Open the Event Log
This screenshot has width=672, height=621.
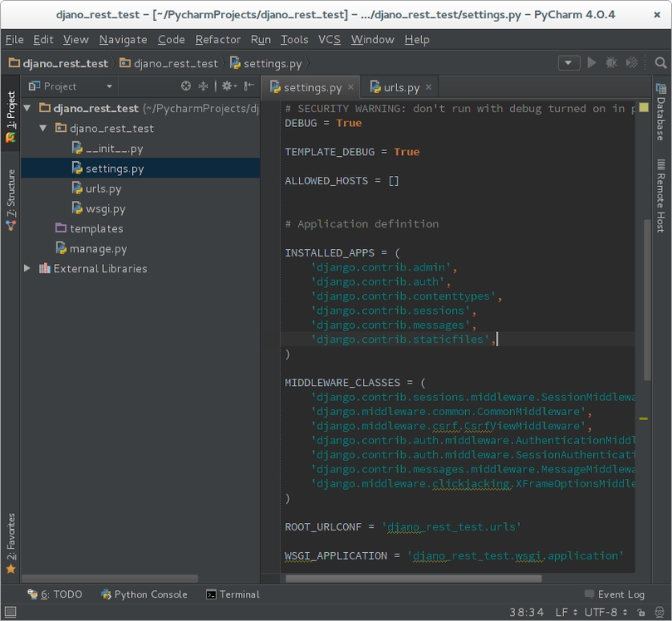click(614, 594)
